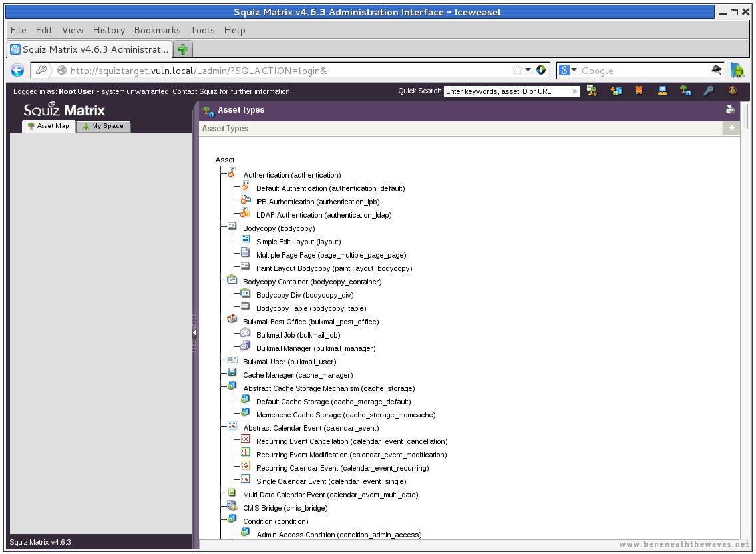756x554 pixels.
Task: Click the green new tab plus button
Action: point(183,49)
